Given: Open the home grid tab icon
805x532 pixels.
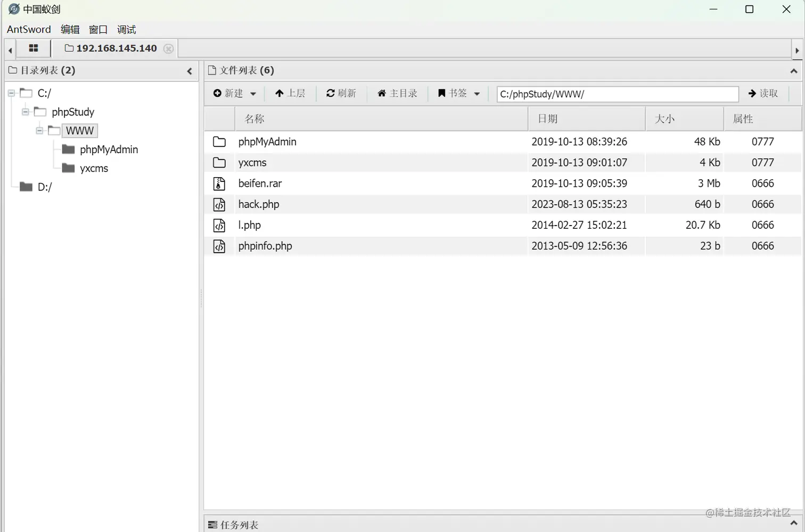Looking at the screenshot, I should pyautogui.click(x=34, y=48).
